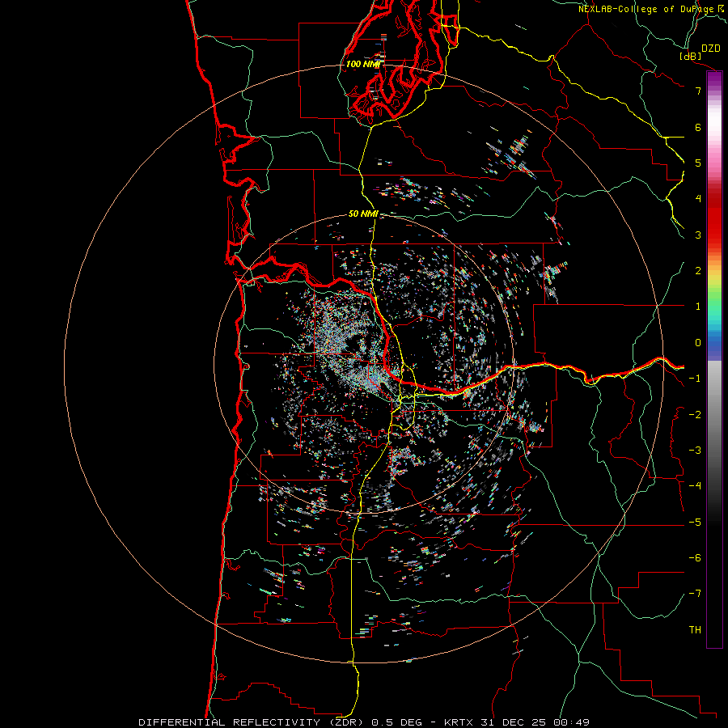
Task: Pick the white 6 dB color on the colorbar
Action: pyautogui.click(x=714, y=127)
